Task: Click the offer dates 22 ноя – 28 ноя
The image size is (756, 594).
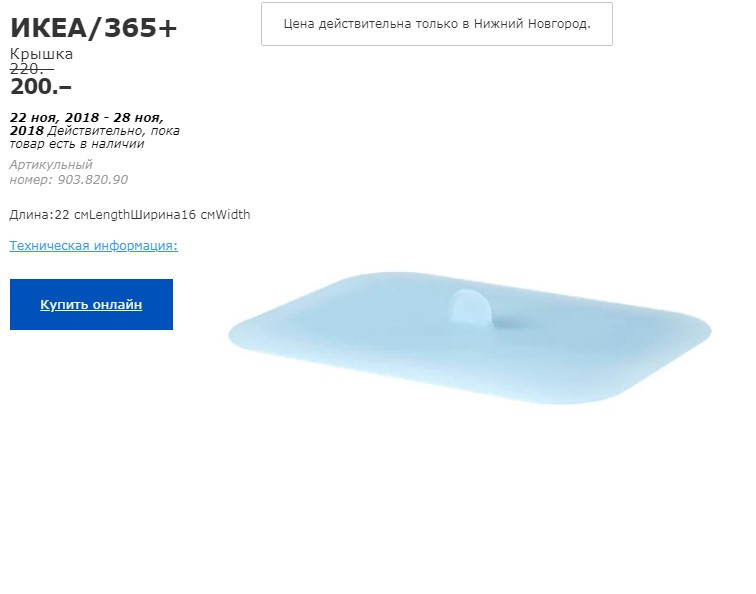Action: (x=87, y=124)
